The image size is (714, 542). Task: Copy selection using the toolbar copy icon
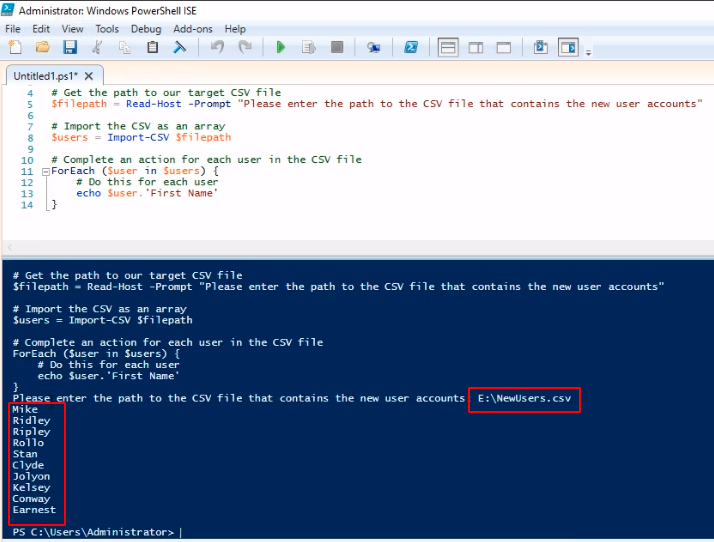click(125, 47)
